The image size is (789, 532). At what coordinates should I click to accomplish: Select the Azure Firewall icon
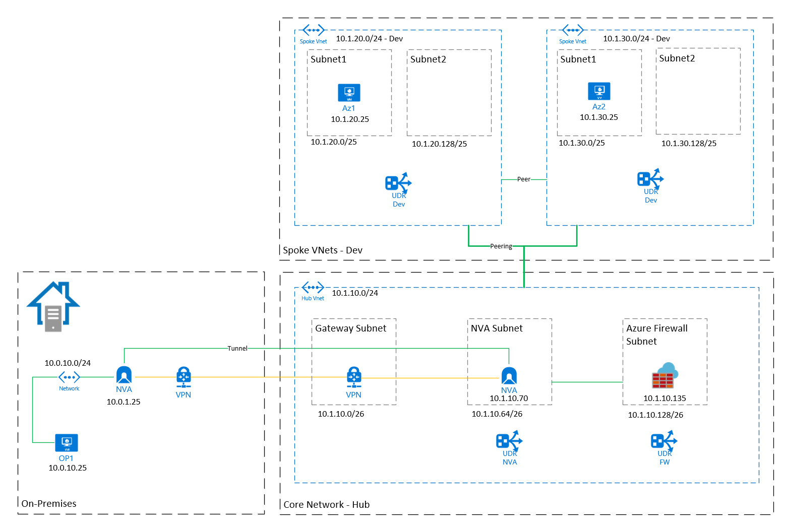click(x=665, y=375)
